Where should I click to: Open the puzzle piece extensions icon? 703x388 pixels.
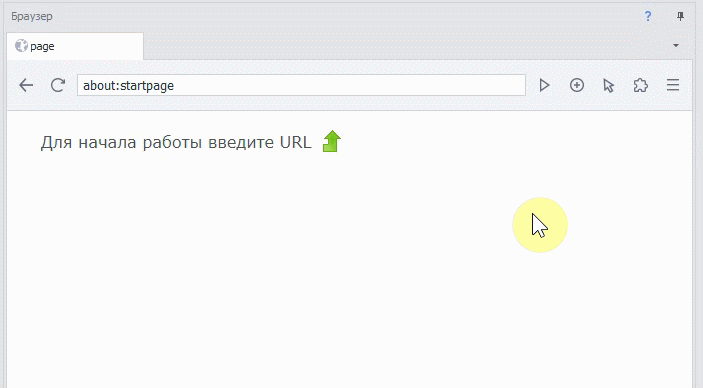point(641,85)
